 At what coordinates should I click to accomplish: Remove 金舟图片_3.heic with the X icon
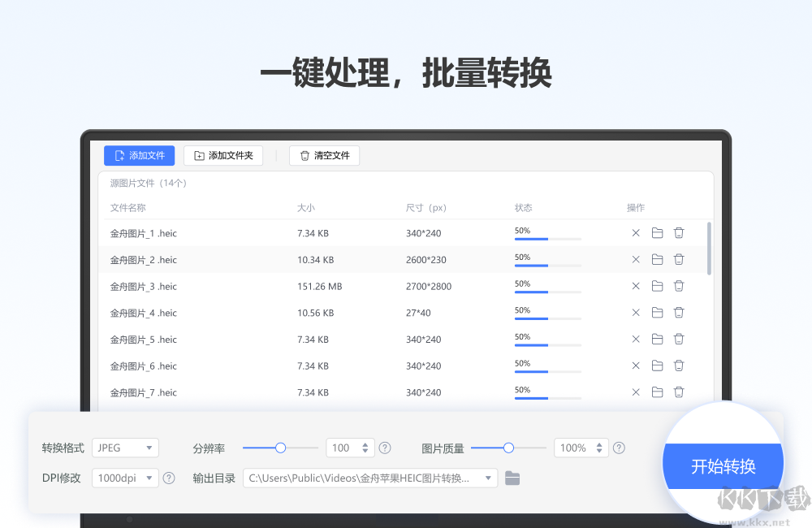click(636, 286)
